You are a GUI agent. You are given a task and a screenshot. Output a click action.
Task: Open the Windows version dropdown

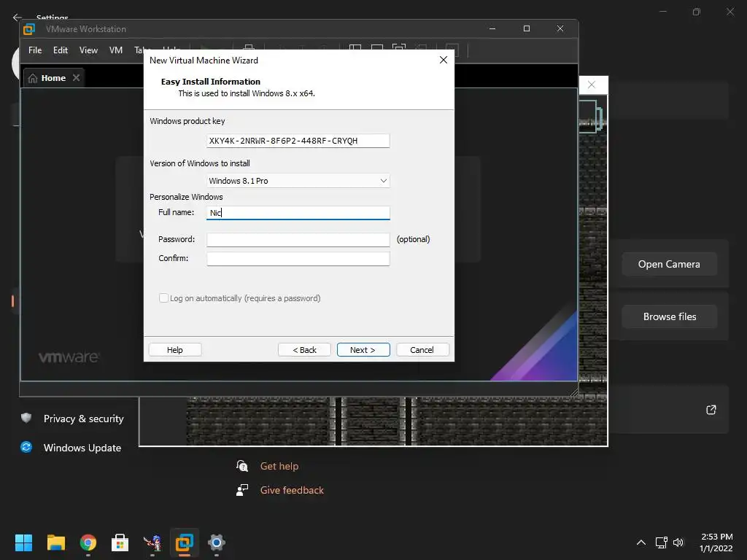tap(298, 181)
